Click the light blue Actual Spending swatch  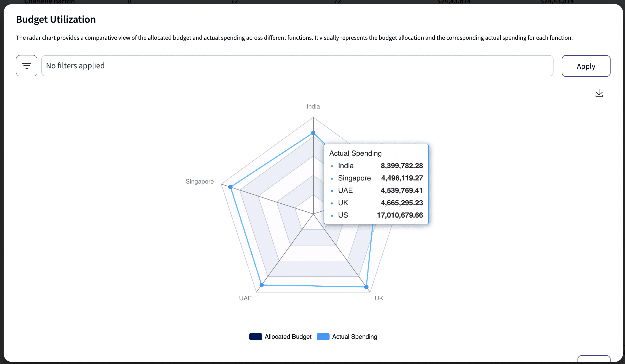coord(323,337)
